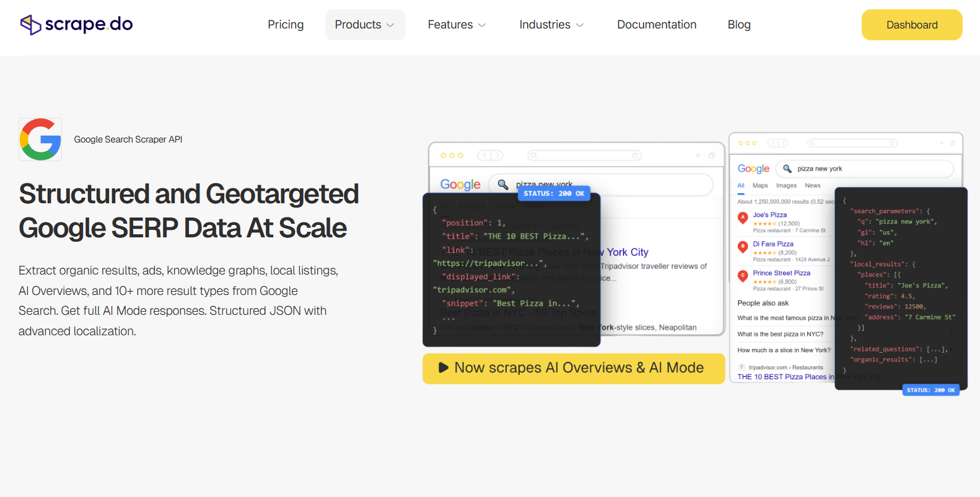Select the All tab in right mockup
Image resolution: width=980 pixels, height=497 pixels.
click(741, 185)
